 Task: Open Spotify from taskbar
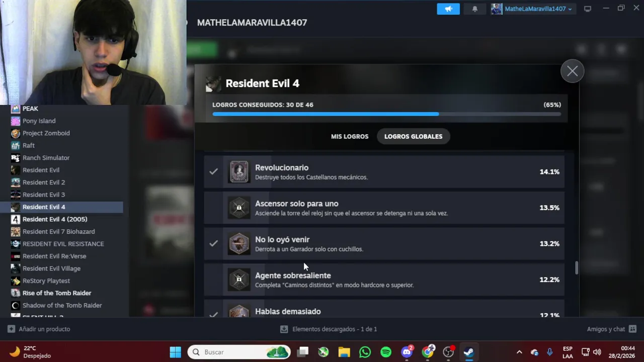coord(386,352)
